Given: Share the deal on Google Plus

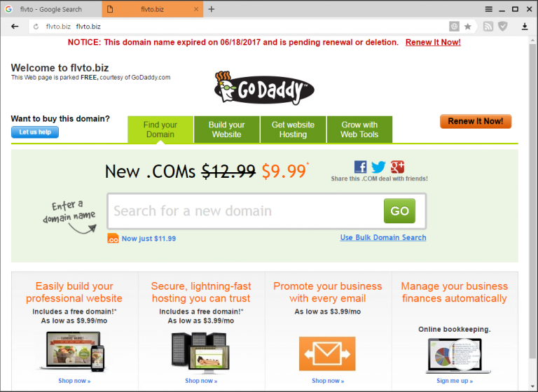Looking at the screenshot, I should pyautogui.click(x=397, y=167).
